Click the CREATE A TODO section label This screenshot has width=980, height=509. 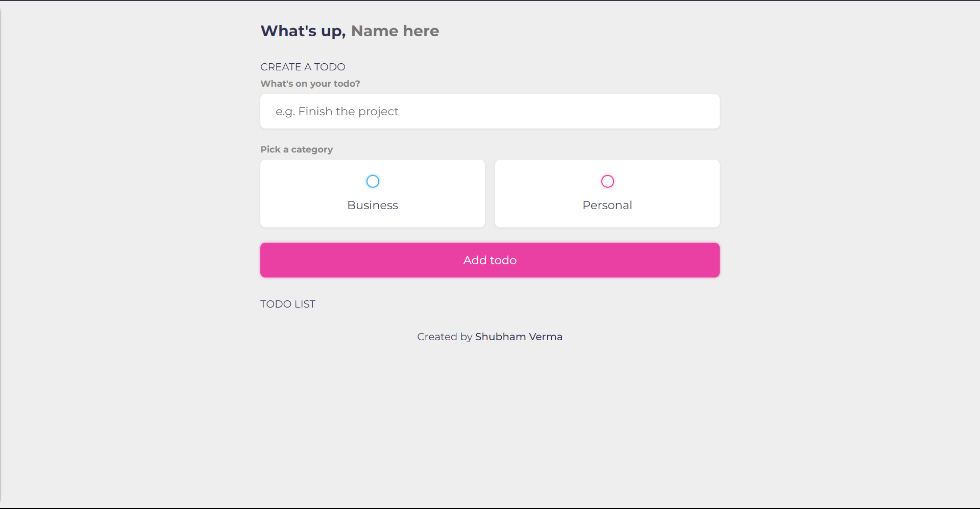303,66
